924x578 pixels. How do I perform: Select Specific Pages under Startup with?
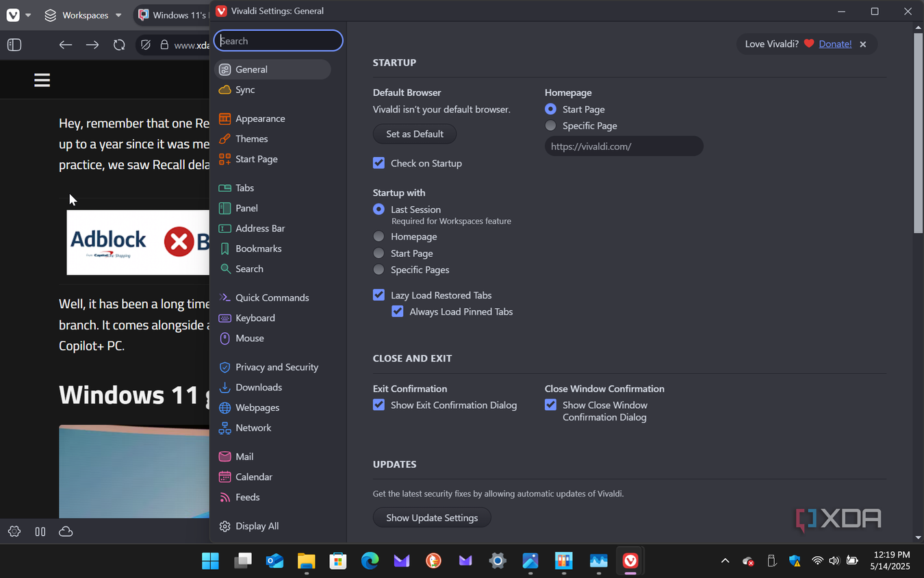coord(378,270)
